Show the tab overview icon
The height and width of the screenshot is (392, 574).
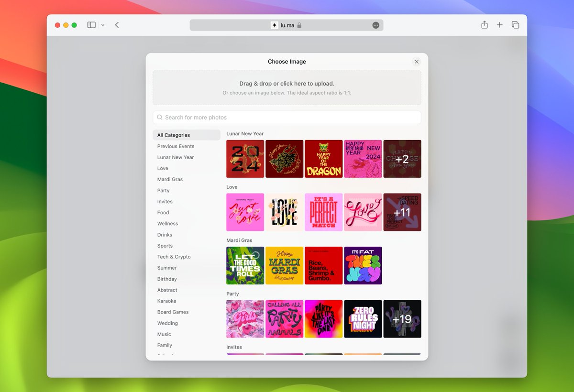(x=515, y=25)
